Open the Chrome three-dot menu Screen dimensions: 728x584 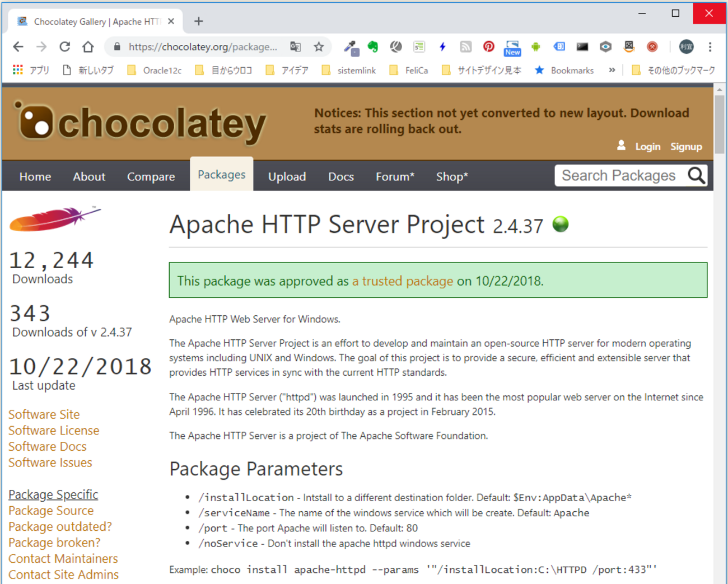pos(710,47)
